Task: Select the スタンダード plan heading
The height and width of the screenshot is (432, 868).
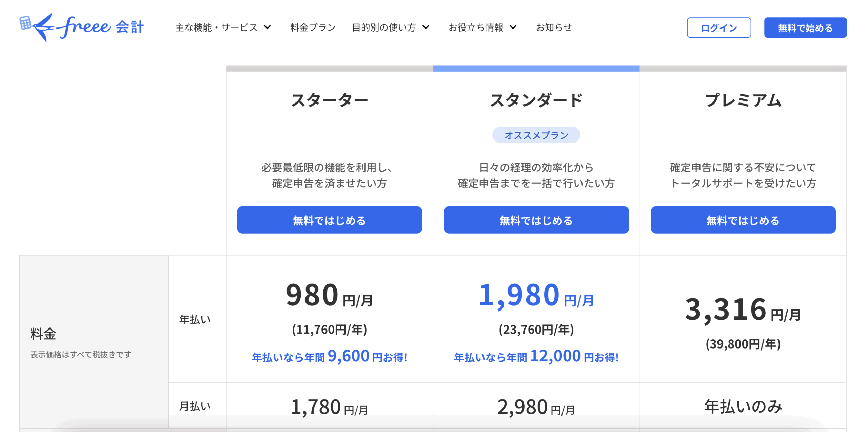Action: (536, 100)
